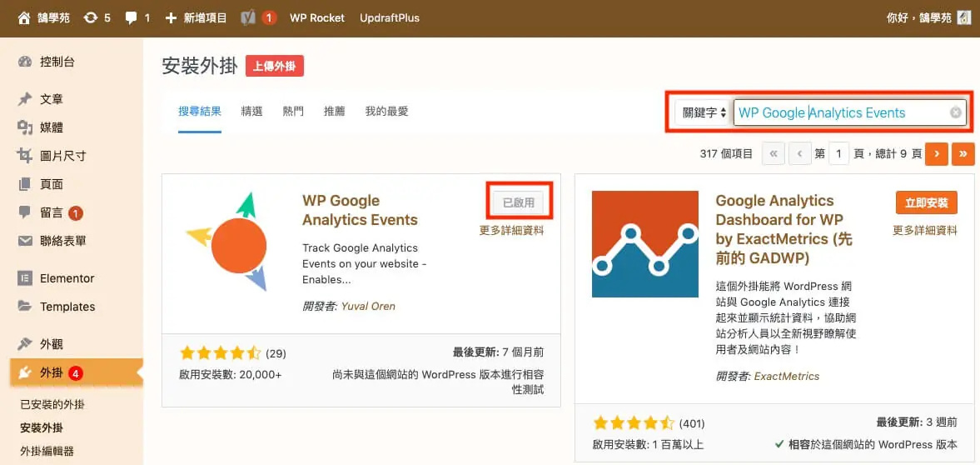The width and height of the screenshot is (980, 465).
Task: Click developer link Yuval Oren
Action: click(368, 306)
